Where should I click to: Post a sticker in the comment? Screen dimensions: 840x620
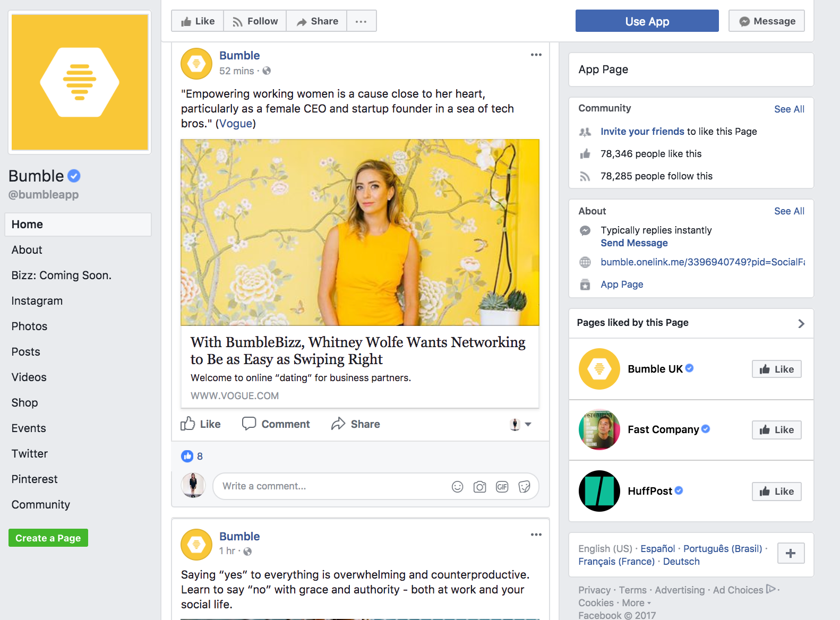click(x=525, y=487)
